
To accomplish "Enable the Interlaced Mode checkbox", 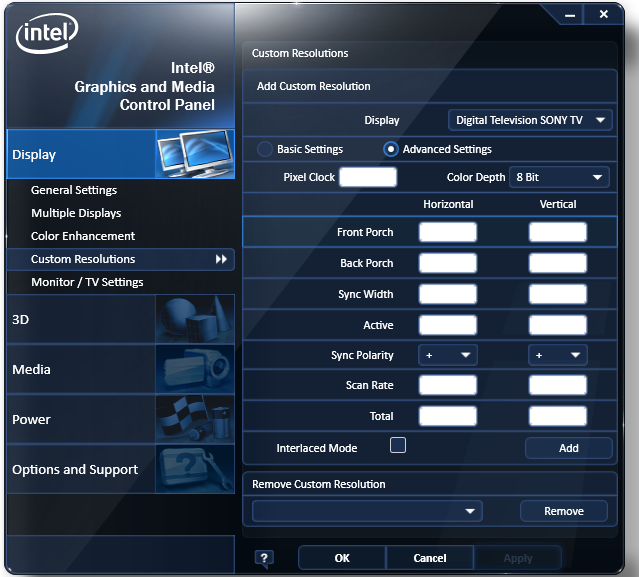I will 398,445.
